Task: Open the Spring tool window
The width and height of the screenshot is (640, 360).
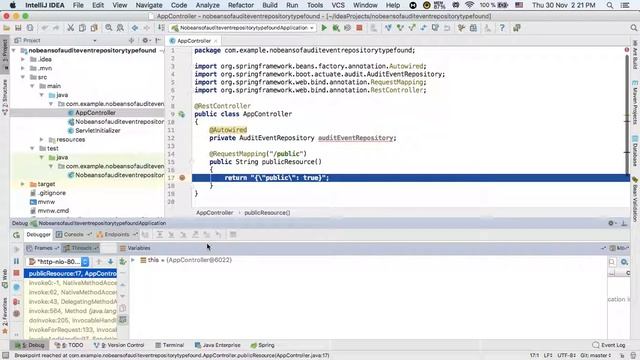Action: tap(262, 345)
